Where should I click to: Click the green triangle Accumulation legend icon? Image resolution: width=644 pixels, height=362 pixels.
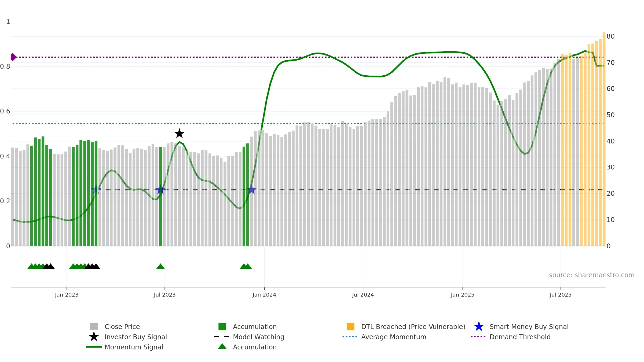point(222,346)
